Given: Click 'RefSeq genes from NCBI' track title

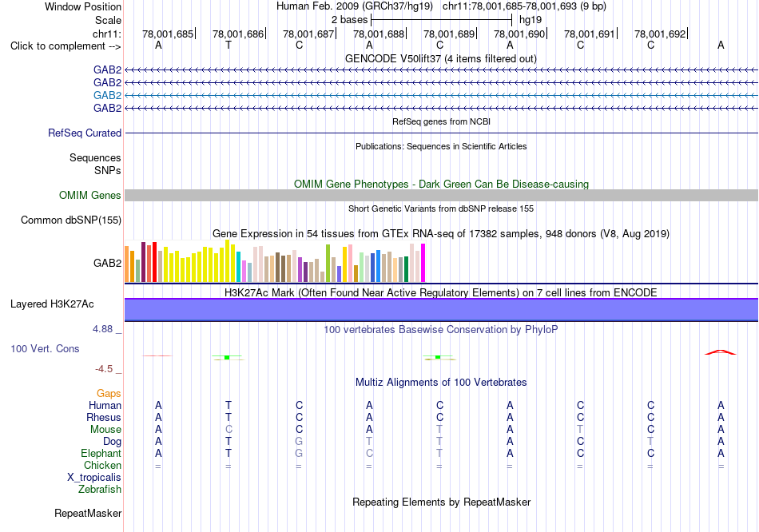Looking at the screenshot, I should [441, 121].
